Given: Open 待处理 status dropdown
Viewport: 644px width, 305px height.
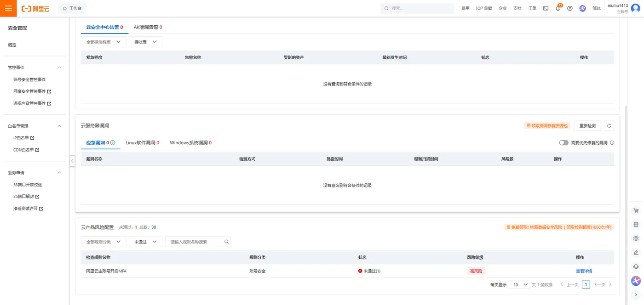Looking at the screenshot, I should (x=145, y=42).
